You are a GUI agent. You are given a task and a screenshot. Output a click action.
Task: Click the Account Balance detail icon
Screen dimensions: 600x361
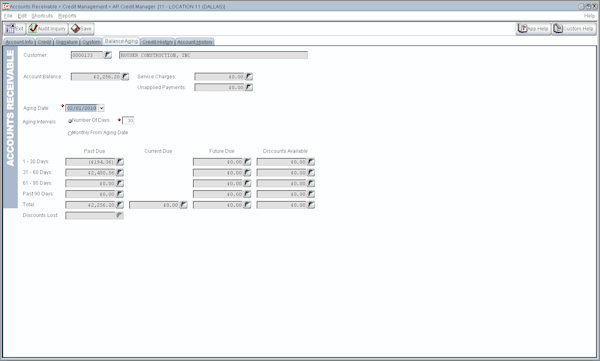pos(125,77)
